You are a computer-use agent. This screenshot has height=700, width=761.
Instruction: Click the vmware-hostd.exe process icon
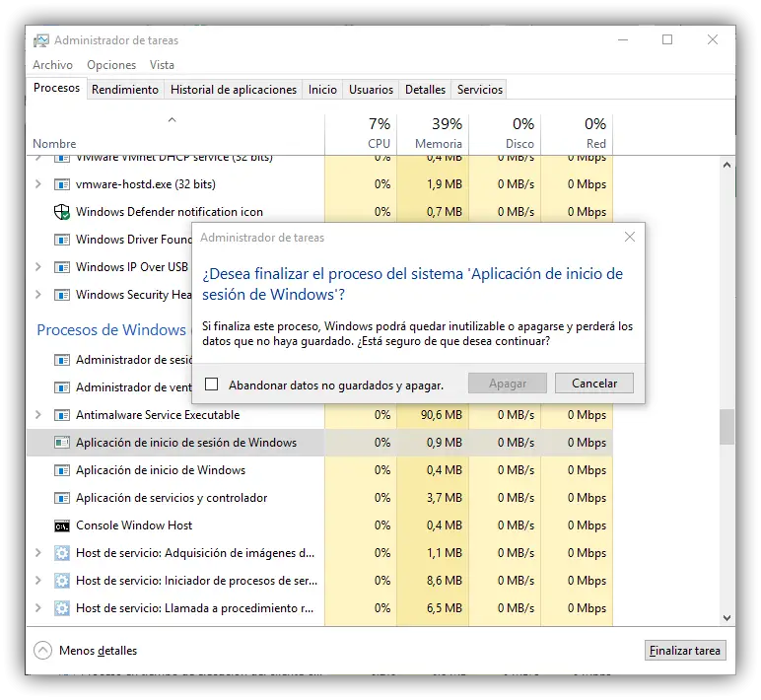62,184
